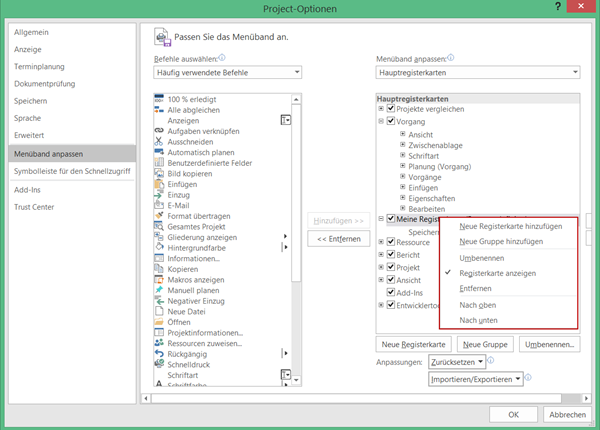Select the 'Ausschneiden' scissors icon
The width and height of the screenshot is (600, 430).
tap(159, 142)
